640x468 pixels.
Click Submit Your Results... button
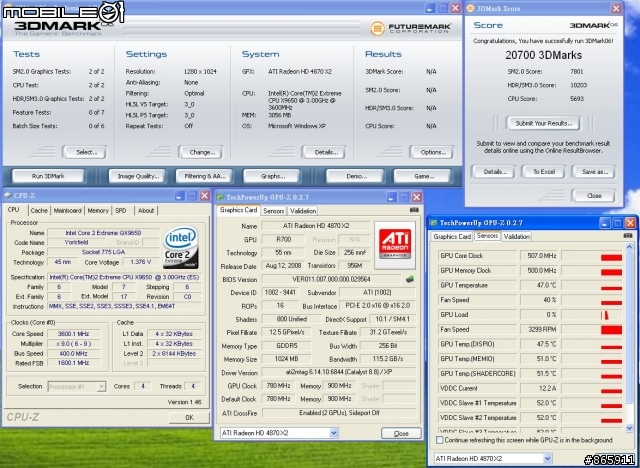pyautogui.click(x=543, y=123)
